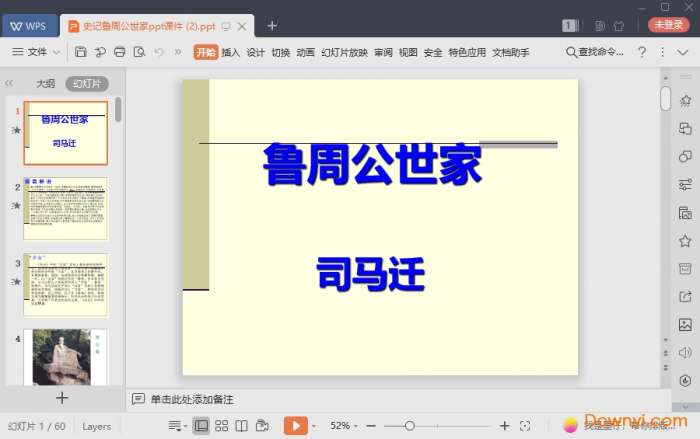Click the export to PDF icon beside Save

[100, 52]
